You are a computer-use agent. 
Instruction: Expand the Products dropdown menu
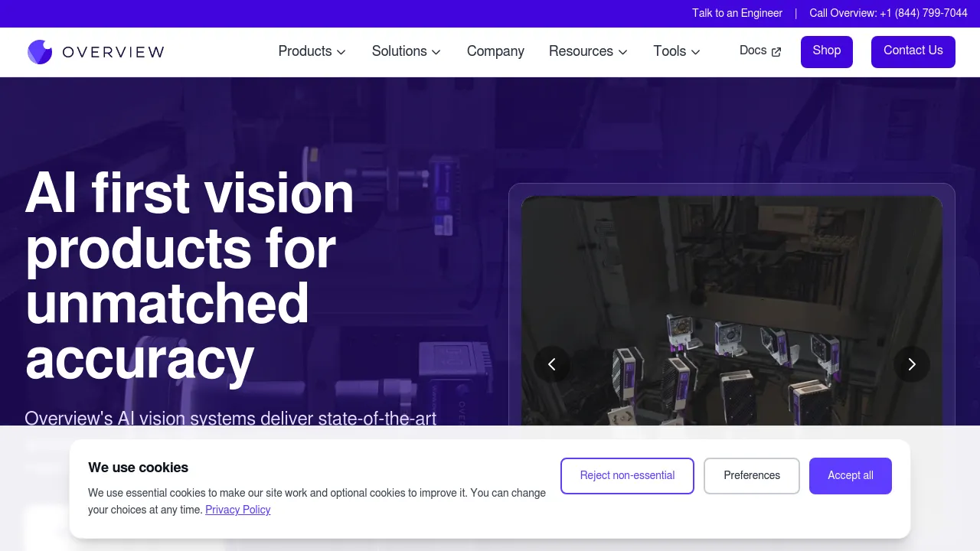312,51
